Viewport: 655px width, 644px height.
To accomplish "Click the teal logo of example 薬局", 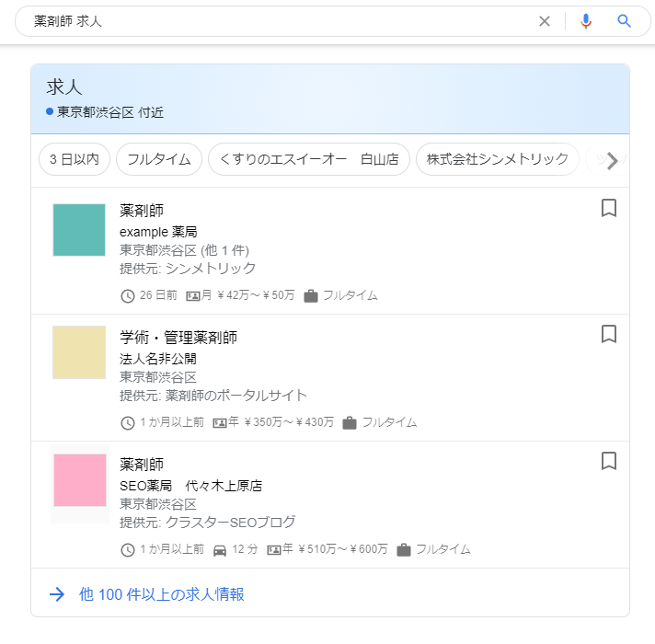I will click(x=79, y=230).
